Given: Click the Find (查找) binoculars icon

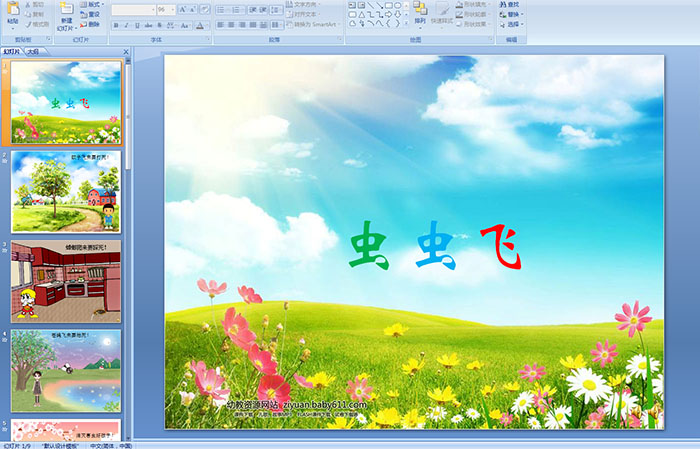Looking at the screenshot, I should (x=503, y=4).
